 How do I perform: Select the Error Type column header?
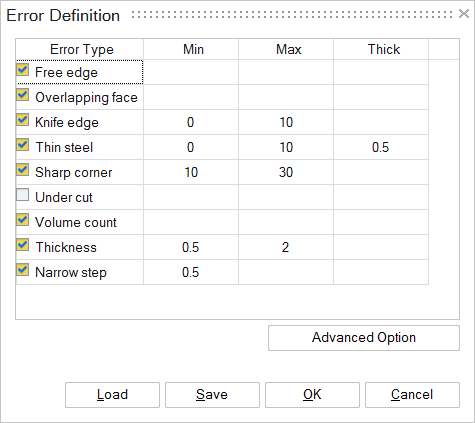[x=80, y=49]
